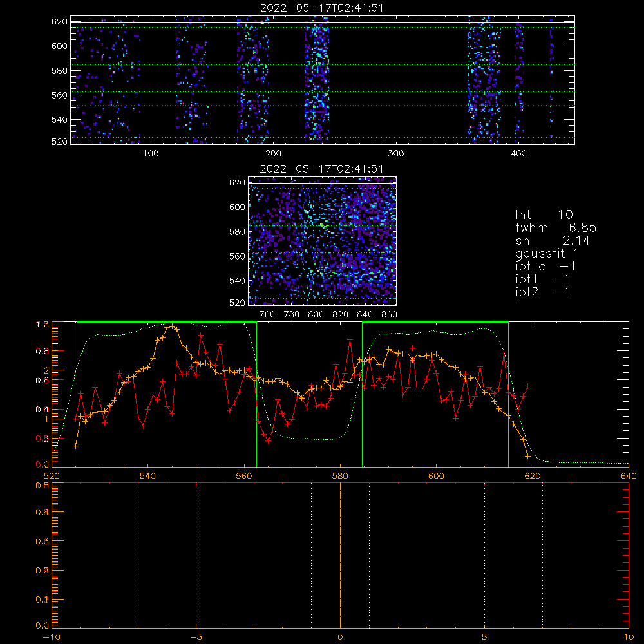
Task: Click x-axis label 780 of the zoomed image
Action: click(292, 315)
